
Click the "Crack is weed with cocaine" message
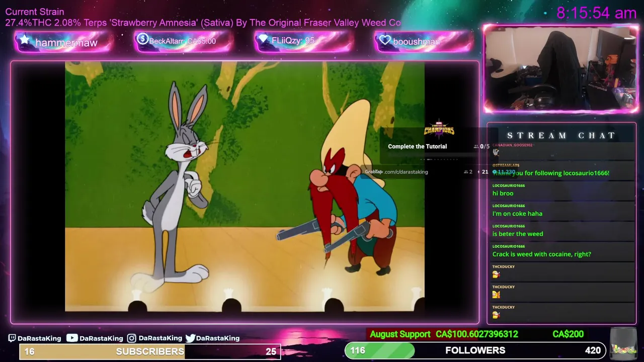point(541,254)
